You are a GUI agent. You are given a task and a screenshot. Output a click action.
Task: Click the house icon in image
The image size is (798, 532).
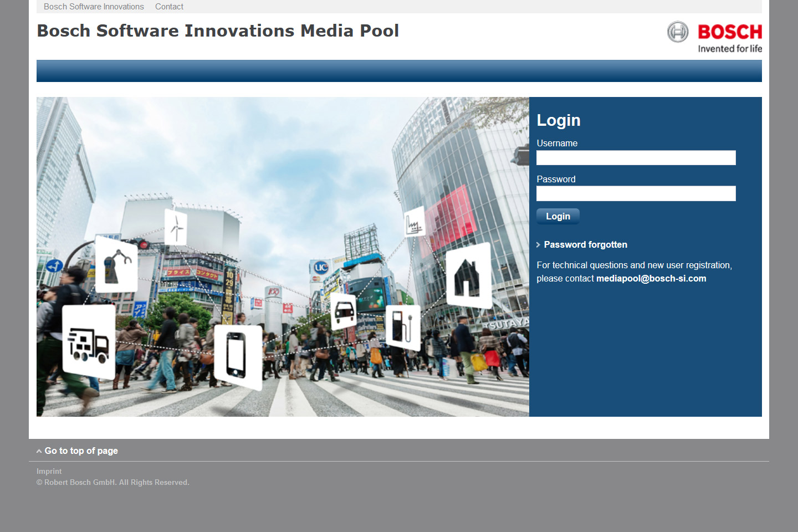click(469, 275)
